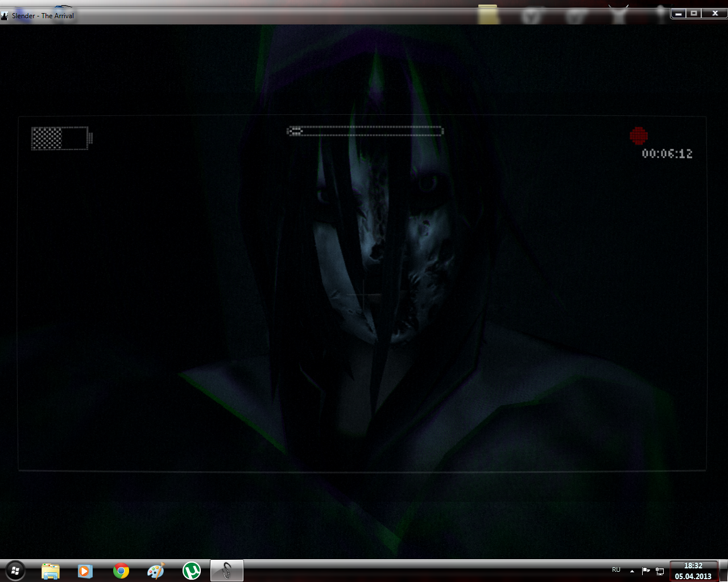Open the Action Center flag icon
This screenshot has height=582, width=728.
646,571
